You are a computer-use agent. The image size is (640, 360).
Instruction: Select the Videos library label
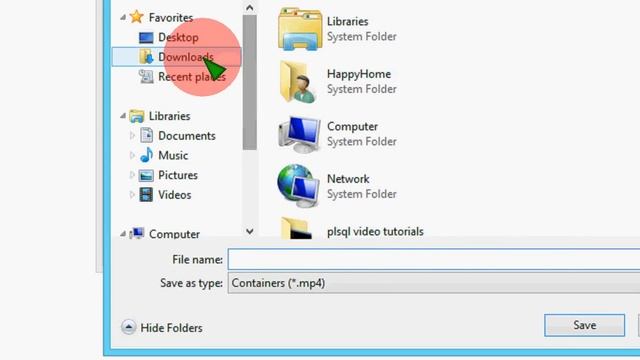tap(175, 195)
